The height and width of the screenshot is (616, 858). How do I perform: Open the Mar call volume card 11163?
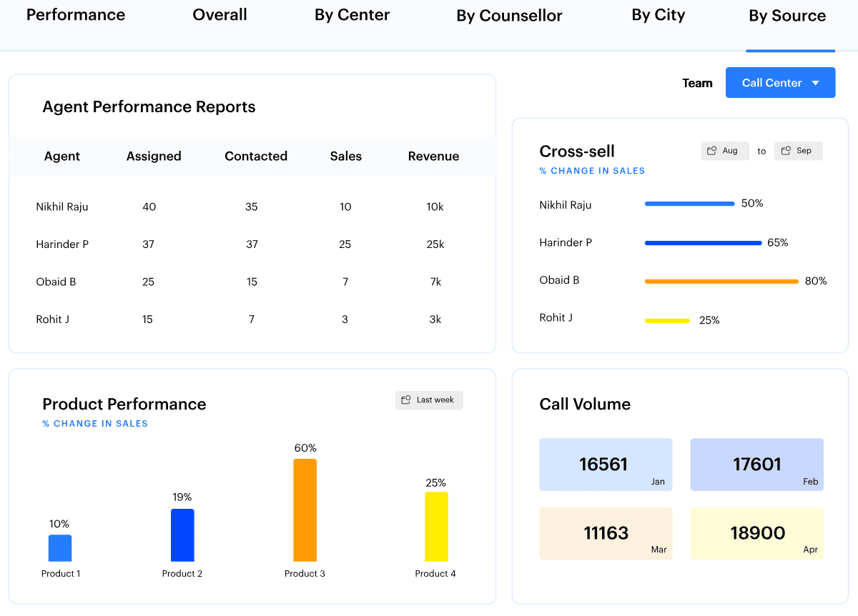[606, 533]
